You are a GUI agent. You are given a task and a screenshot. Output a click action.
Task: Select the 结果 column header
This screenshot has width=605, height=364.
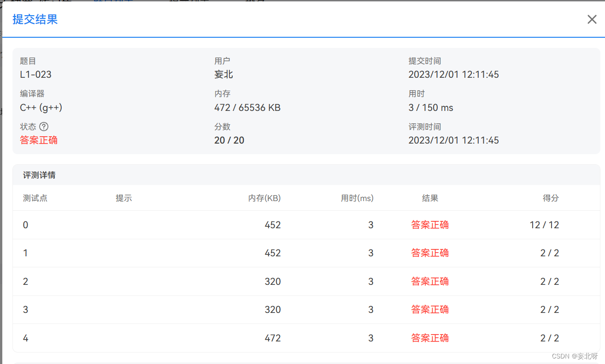coord(430,198)
